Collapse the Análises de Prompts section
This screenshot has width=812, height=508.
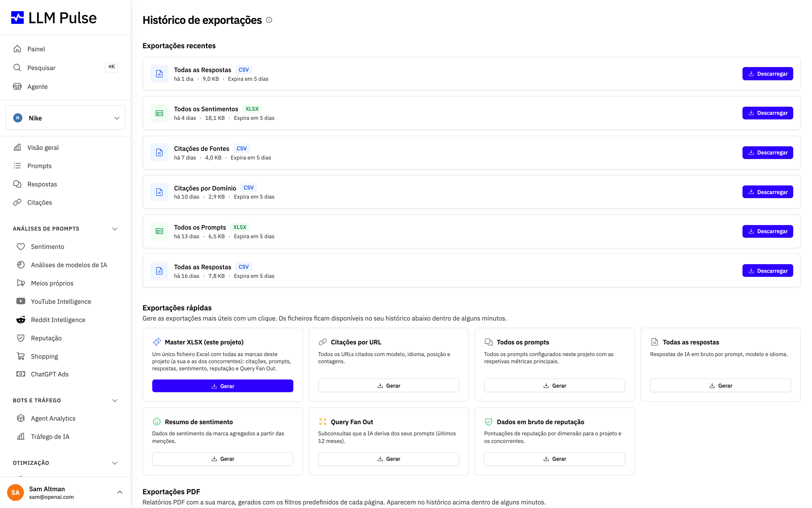click(115, 229)
